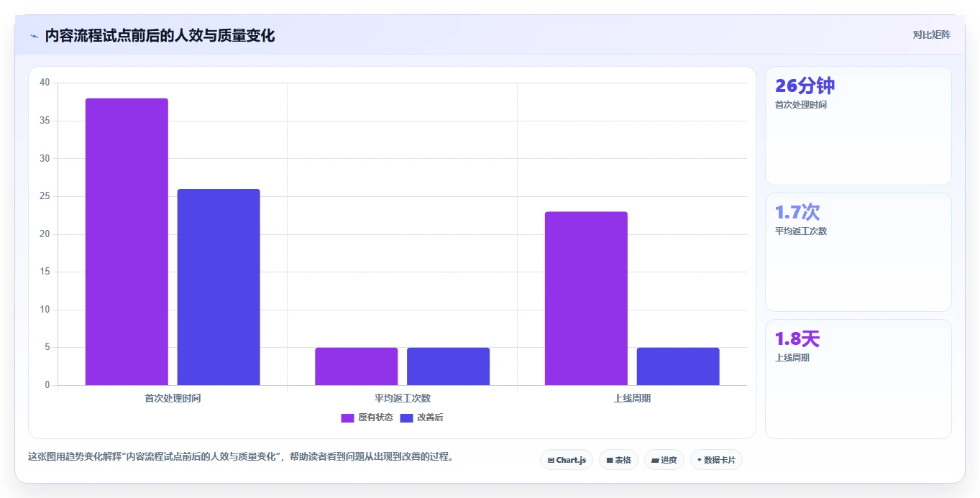
Task: Click the 26分钟 value text
Action: 805,86
